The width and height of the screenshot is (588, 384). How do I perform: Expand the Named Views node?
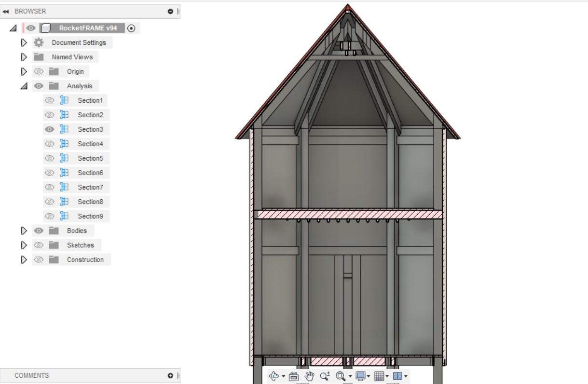[24, 57]
